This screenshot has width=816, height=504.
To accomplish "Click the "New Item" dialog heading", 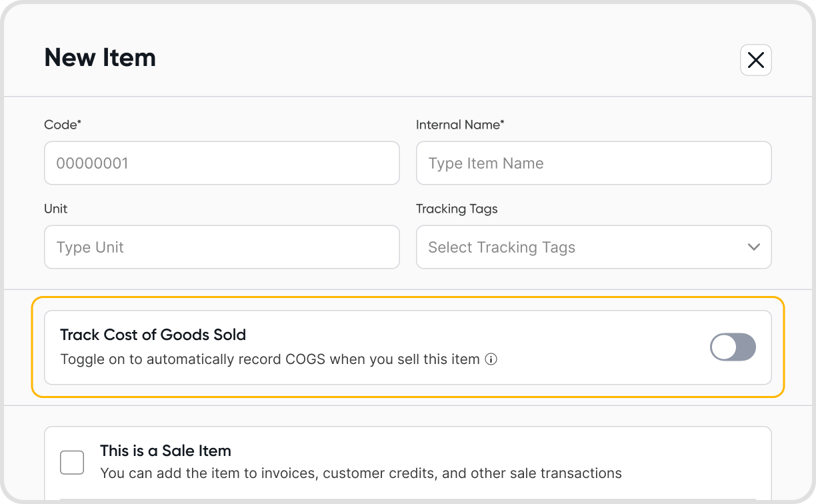I will [x=100, y=58].
